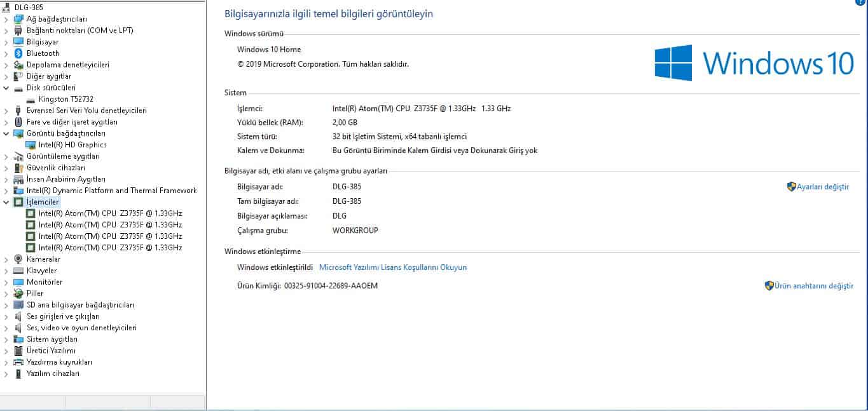Expand the Görüntüleme aygıtları branch
Viewport: 868px width, 411px height.
tap(6, 156)
